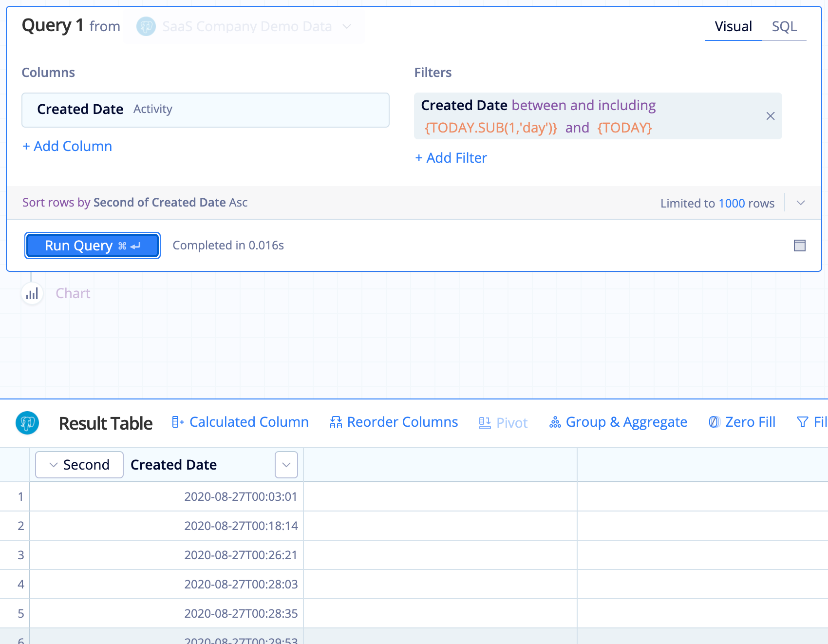The height and width of the screenshot is (644, 828).
Task: Click the Run Query button
Action: coord(93,246)
